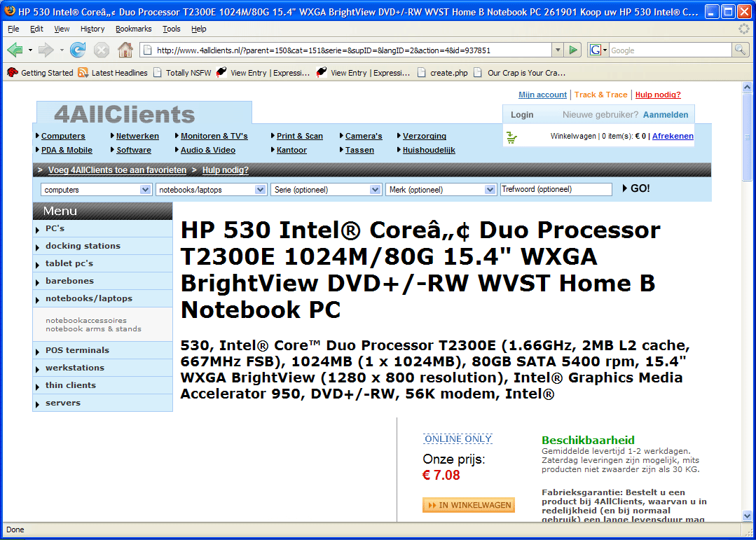Click the GO! search button
The width and height of the screenshot is (756, 540).
tap(636, 188)
